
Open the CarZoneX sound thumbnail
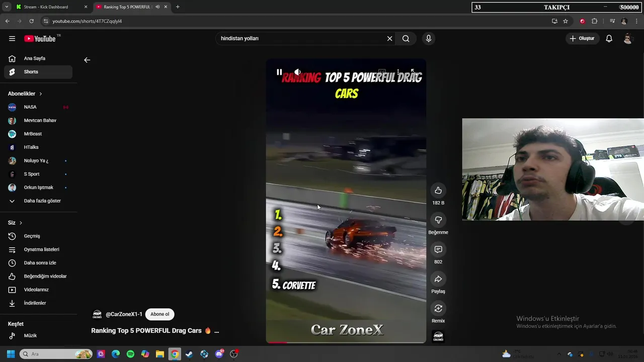[x=438, y=336]
